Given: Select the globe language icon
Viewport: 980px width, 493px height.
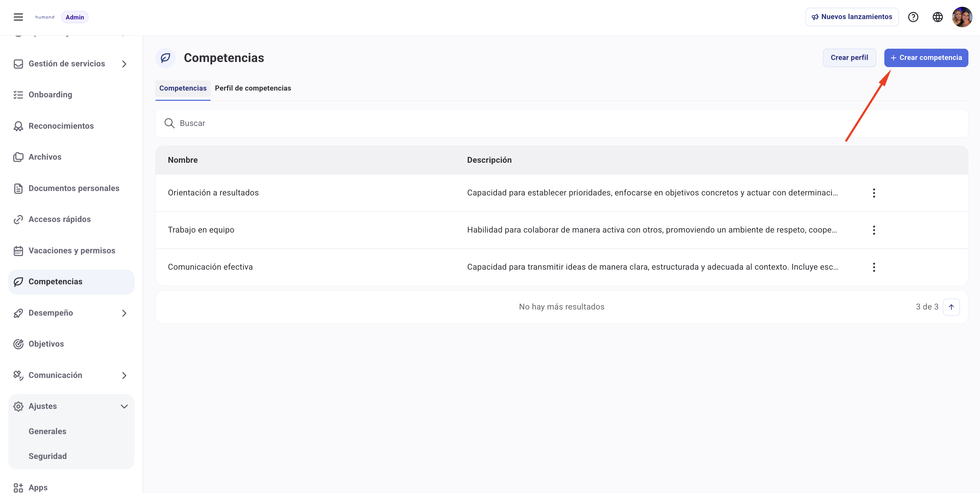Looking at the screenshot, I should point(937,17).
